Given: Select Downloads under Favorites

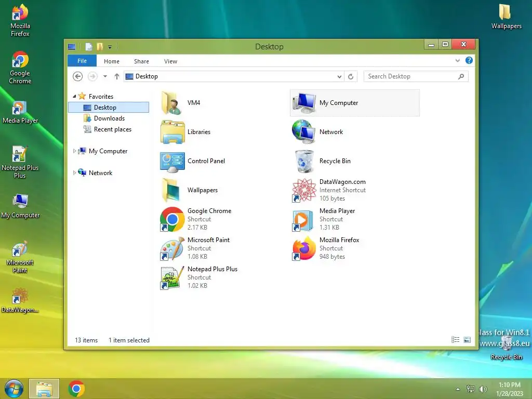Looking at the screenshot, I should click(x=109, y=118).
